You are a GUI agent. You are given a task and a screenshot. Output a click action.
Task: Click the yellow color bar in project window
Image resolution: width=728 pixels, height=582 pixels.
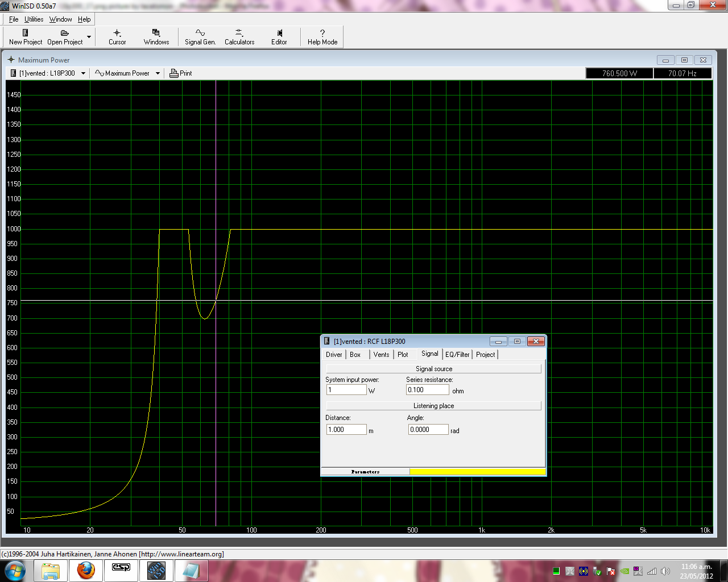click(x=477, y=472)
